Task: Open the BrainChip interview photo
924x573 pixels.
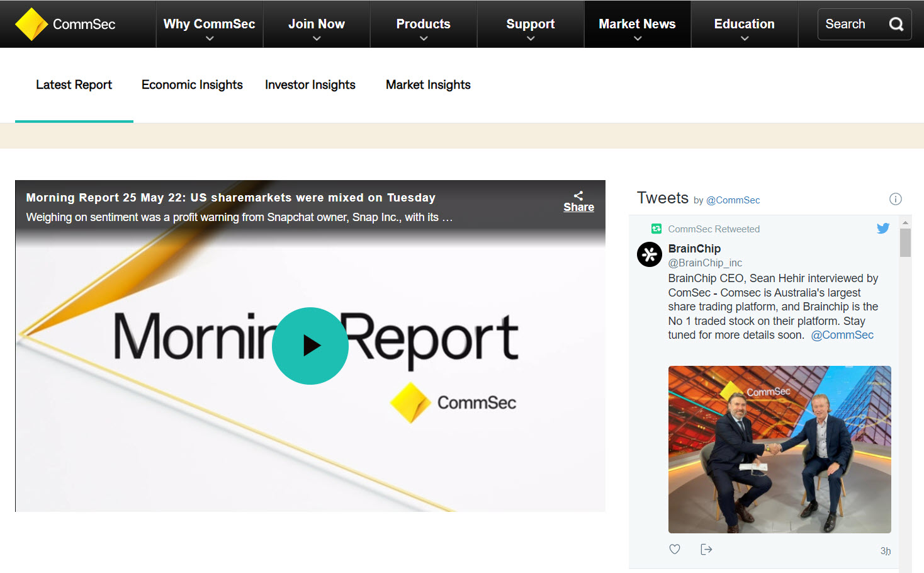Action: click(779, 449)
